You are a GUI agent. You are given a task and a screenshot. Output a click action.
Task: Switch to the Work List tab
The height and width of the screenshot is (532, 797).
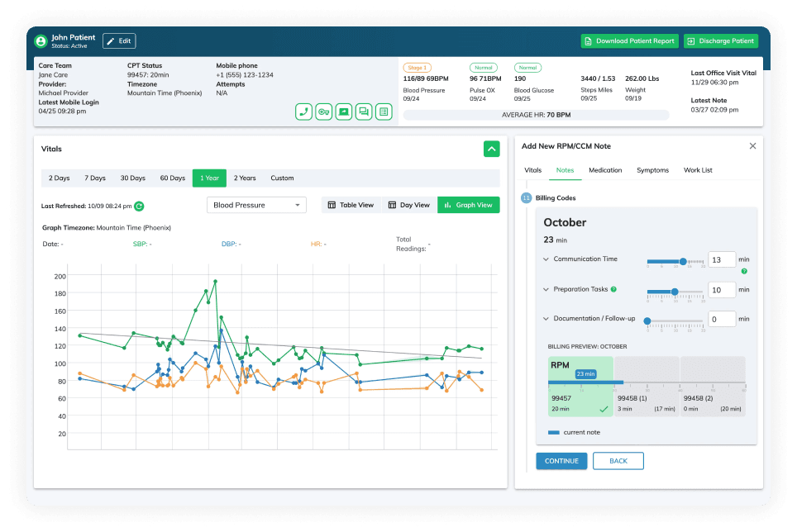(x=697, y=170)
